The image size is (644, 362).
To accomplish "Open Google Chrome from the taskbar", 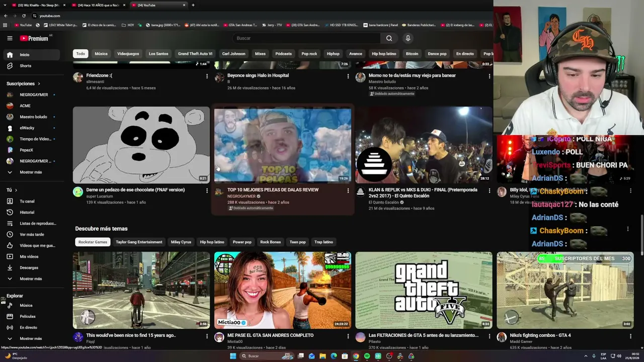I will [x=356, y=356].
